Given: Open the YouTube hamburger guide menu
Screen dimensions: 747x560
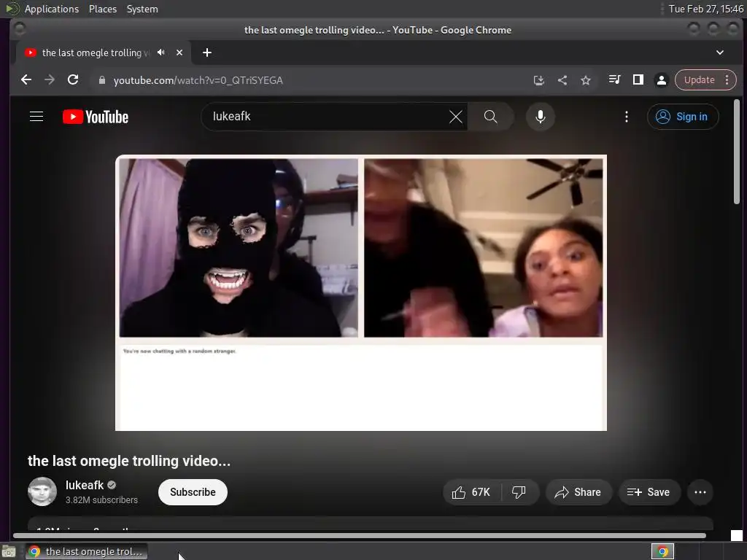Looking at the screenshot, I should click(36, 117).
